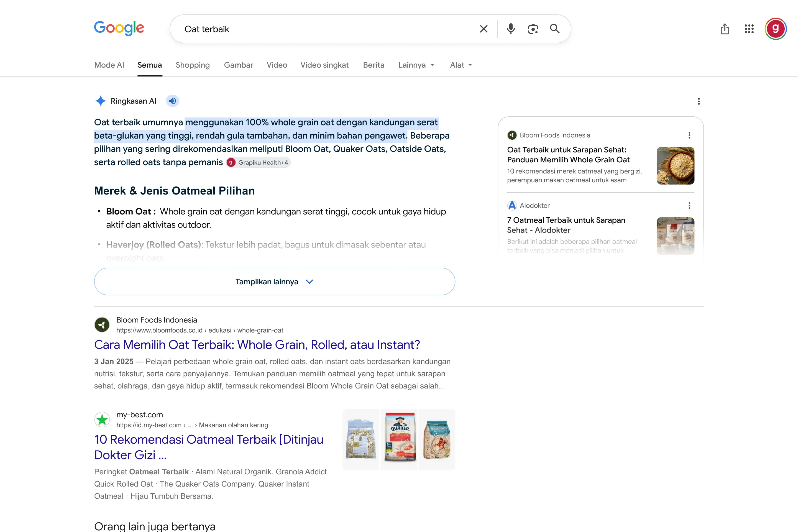Image resolution: width=798 pixels, height=532 pixels.
Task: Open the Shopping tab
Action: coord(193,65)
